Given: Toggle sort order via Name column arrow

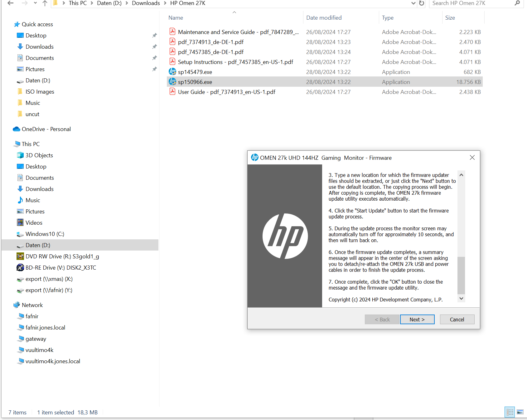Looking at the screenshot, I should tap(234, 12).
